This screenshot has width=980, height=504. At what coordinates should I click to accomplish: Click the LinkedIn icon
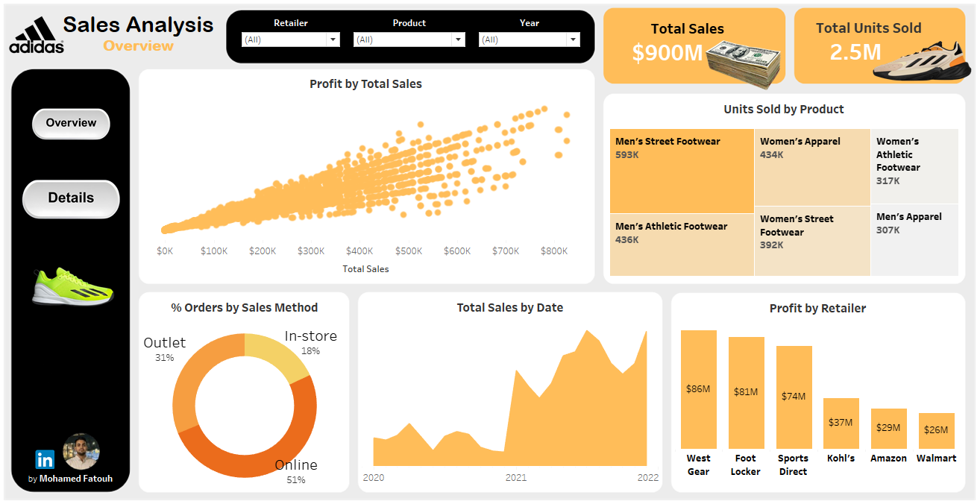tap(45, 459)
